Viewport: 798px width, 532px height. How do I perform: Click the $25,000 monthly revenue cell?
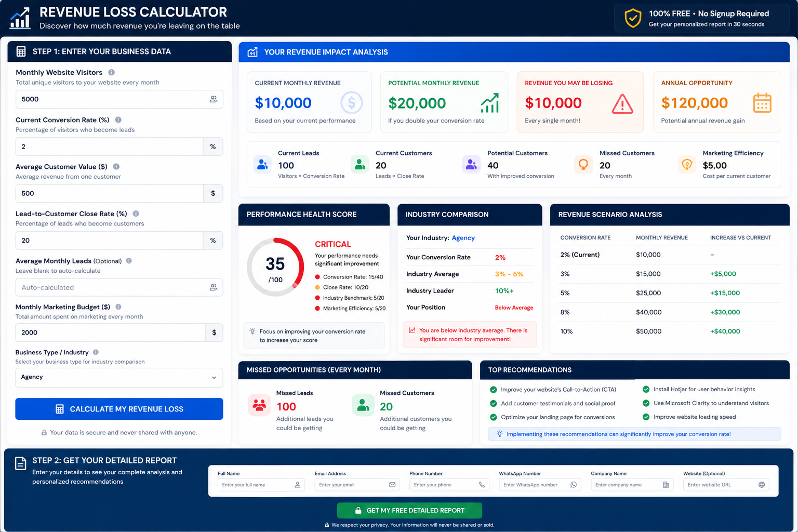[648, 293]
